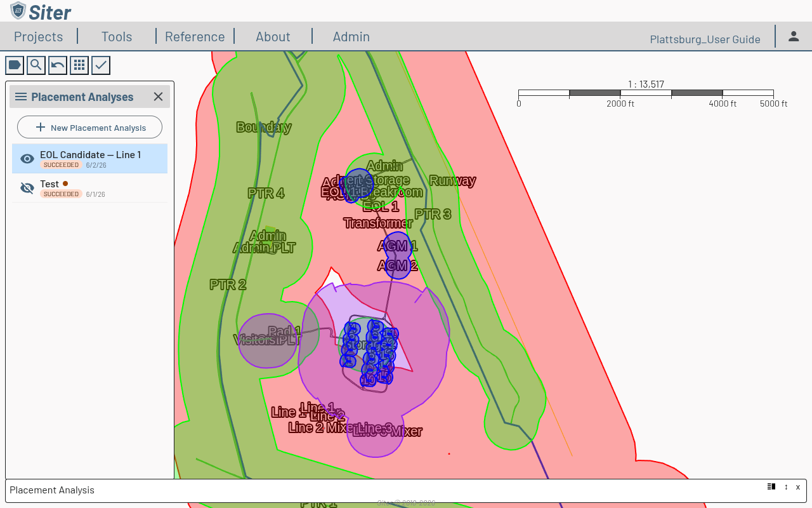Hide the EOL Candidate — Line 1 analysis
812x508 pixels.
(x=27, y=159)
